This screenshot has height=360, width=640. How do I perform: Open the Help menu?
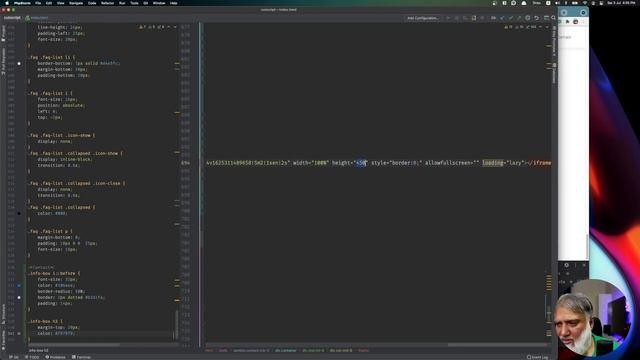pos(173,3)
